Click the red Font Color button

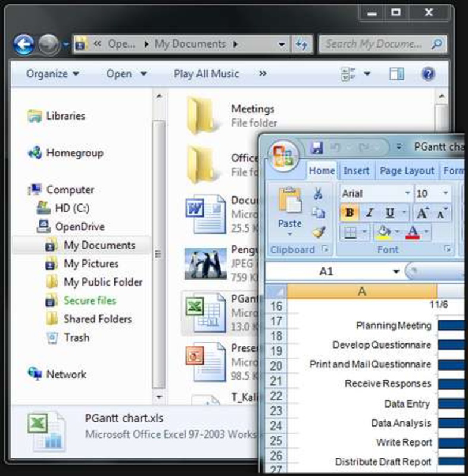point(413,233)
